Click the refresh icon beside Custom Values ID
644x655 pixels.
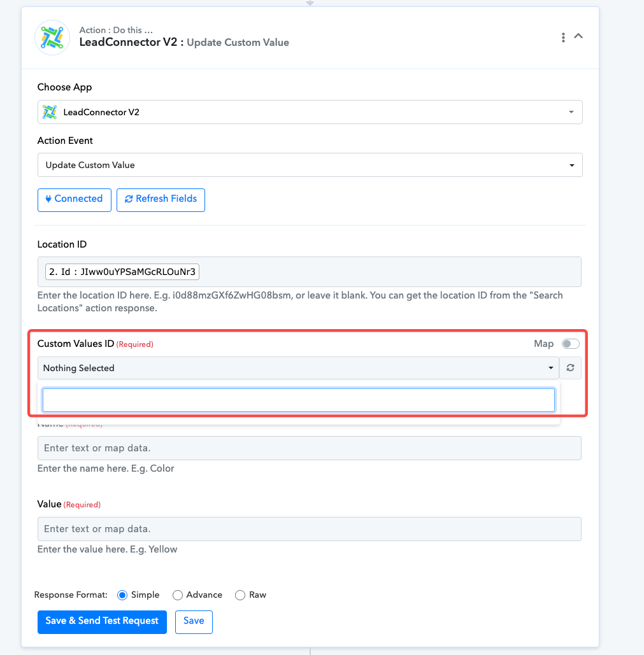tap(570, 368)
